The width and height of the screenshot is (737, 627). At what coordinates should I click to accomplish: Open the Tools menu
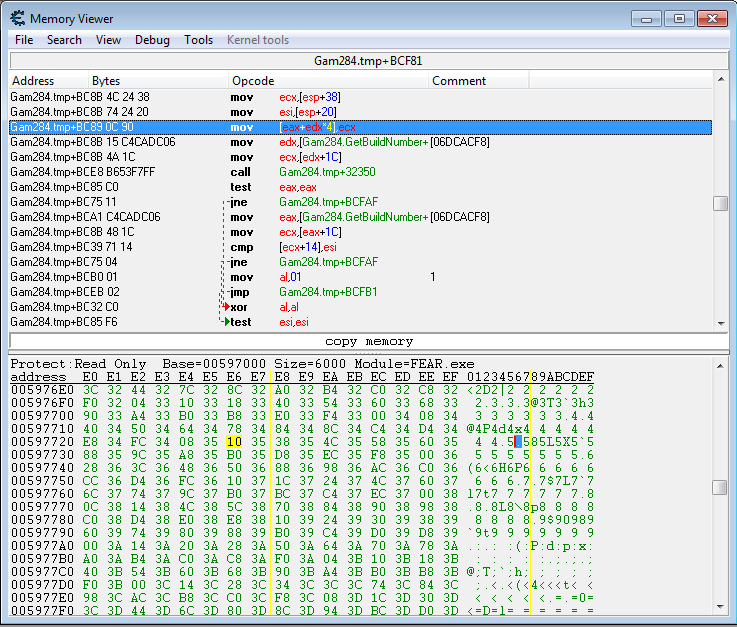click(x=198, y=40)
